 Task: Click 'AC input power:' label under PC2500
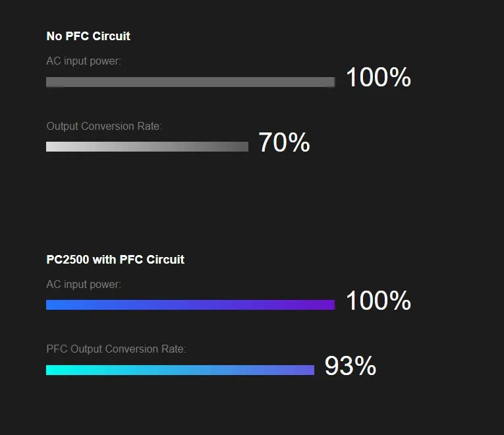84,285
